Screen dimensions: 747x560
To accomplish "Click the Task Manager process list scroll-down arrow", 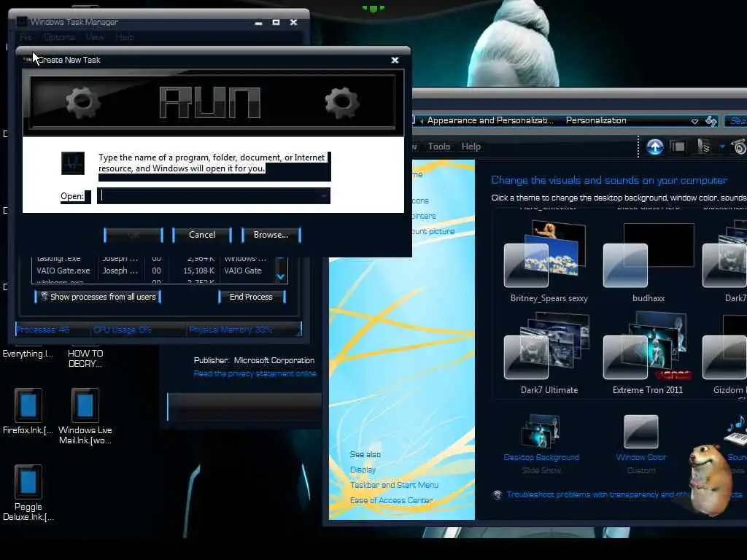I will coord(281,276).
